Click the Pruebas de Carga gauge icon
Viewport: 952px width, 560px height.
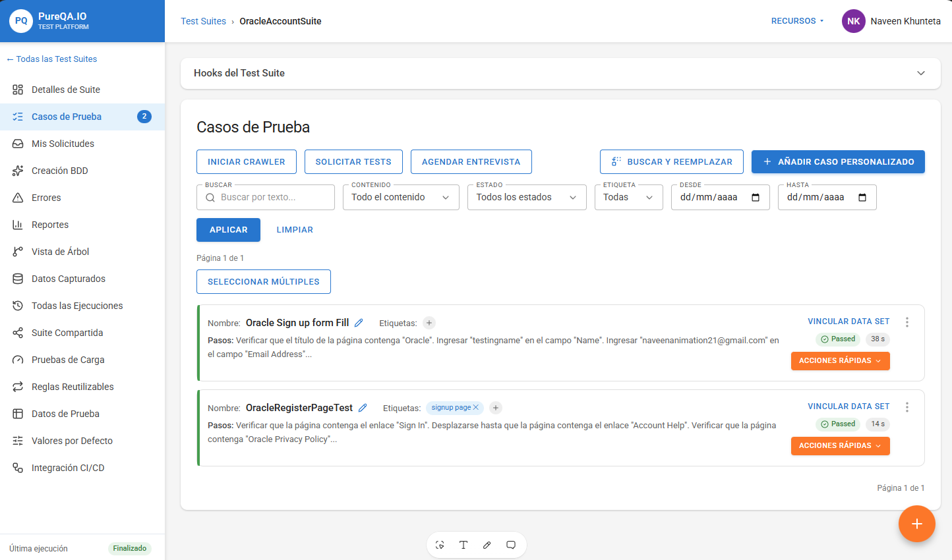pyautogui.click(x=18, y=360)
